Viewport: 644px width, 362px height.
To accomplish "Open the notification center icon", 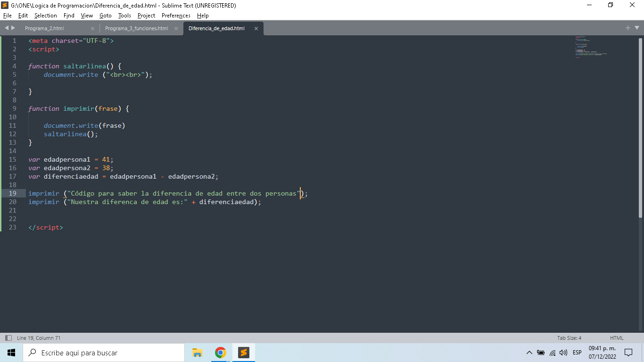I will [628, 353].
